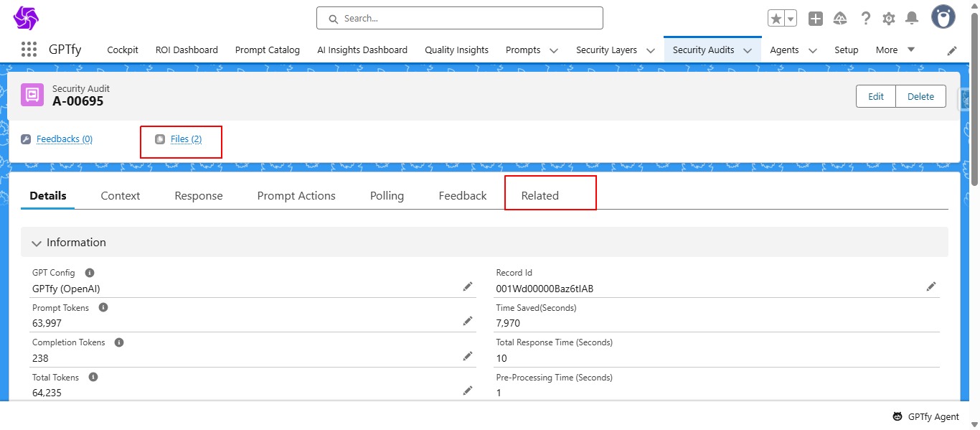The image size is (980, 430).
Task: Switch to the Related tab
Action: tap(540, 195)
